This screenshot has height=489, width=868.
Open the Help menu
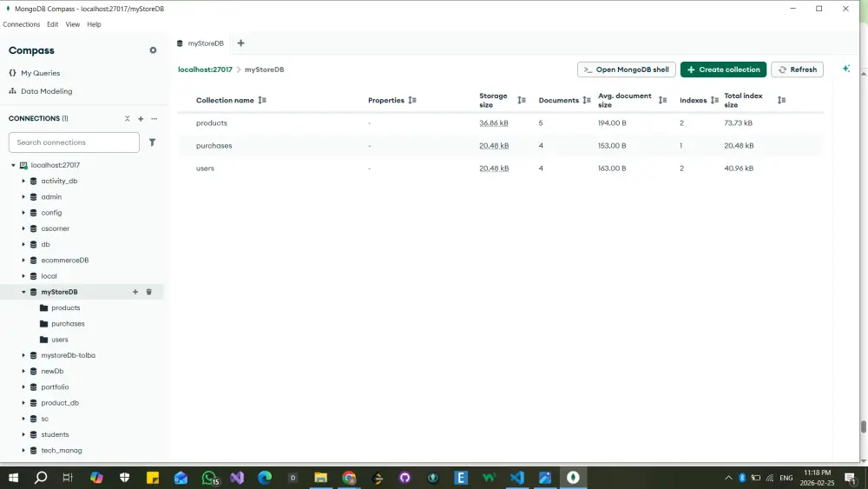pos(94,24)
